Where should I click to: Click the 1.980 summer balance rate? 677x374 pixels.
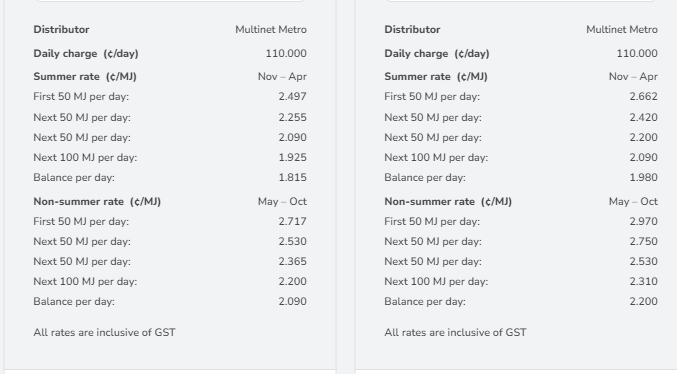pyautogui.click(x=644, y=177)
